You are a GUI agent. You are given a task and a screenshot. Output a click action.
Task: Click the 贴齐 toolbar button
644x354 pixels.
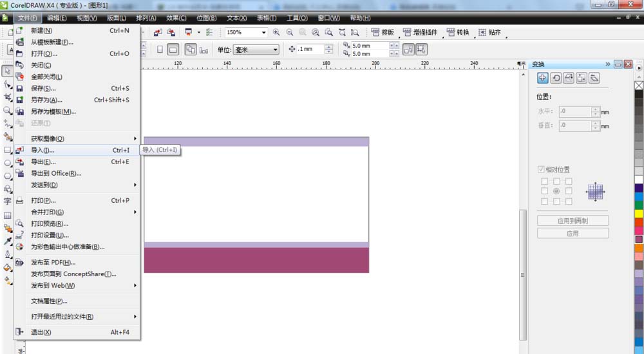[x=489, y=32]
